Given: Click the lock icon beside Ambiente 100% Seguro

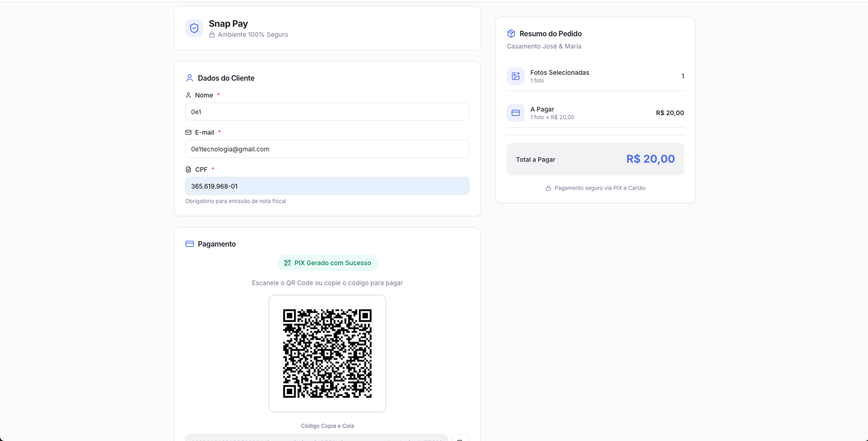Looking at the screenshot, I should [212, 34].
